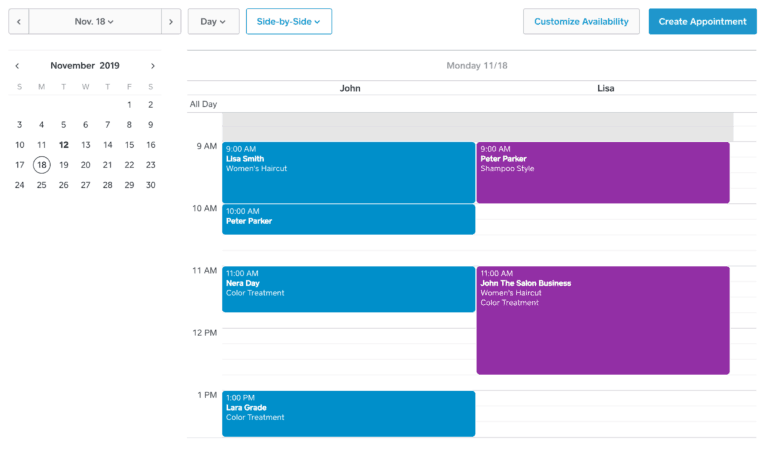This screenshot has height=451, width=768.
Task: Click Create Appointment button
Action: pos(702,21)
